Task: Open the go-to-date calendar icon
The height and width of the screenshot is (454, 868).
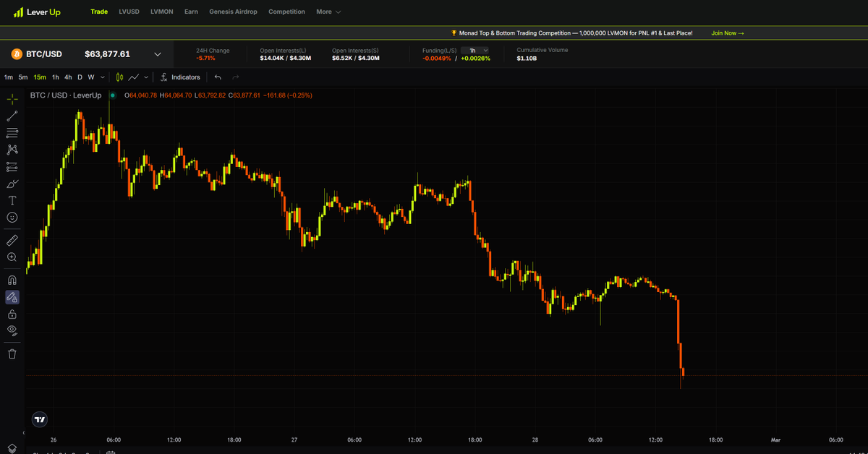Action: click(x=111, y=453)
